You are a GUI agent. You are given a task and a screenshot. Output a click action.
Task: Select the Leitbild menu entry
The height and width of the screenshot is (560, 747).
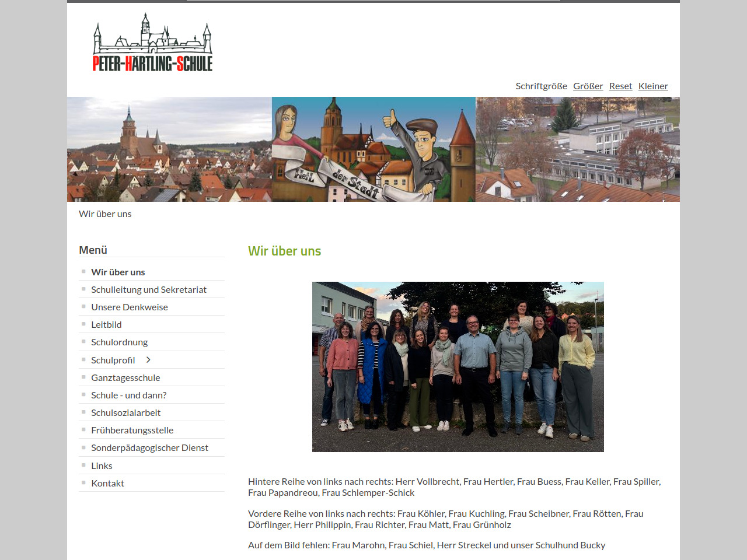(x=106, y=324)
